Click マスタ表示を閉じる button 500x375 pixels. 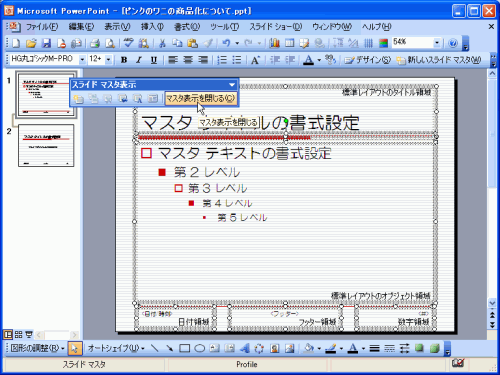point(201,99)
